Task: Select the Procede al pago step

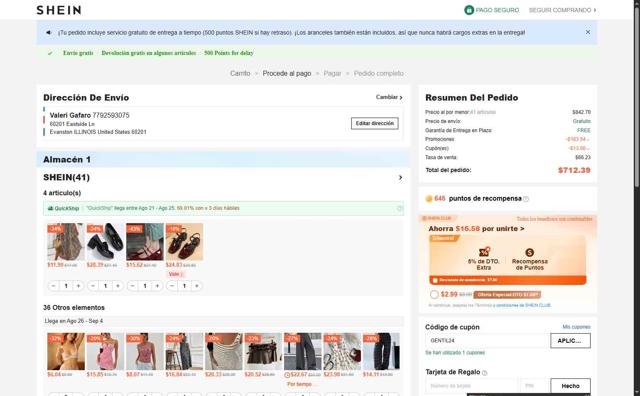Action: (287, 73)
